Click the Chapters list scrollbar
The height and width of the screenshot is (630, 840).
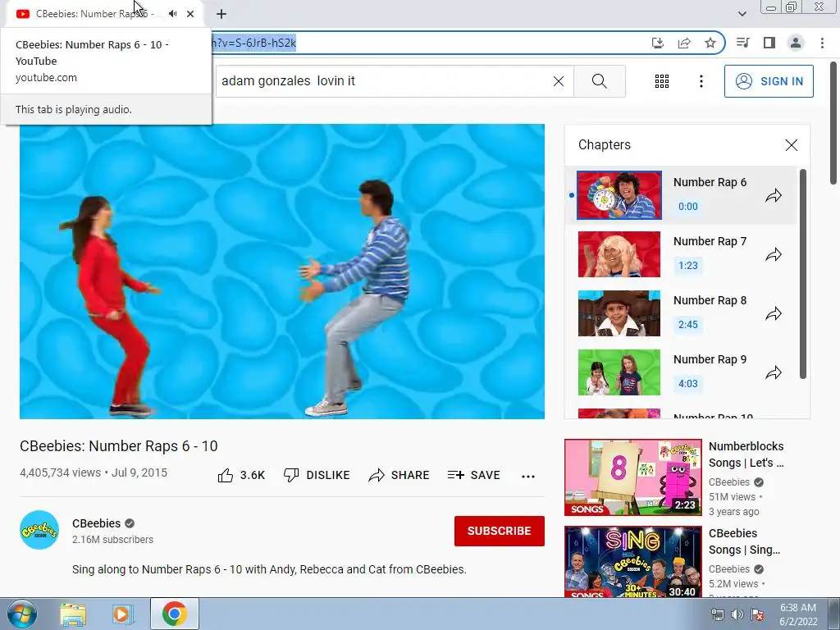click(802, 274)
